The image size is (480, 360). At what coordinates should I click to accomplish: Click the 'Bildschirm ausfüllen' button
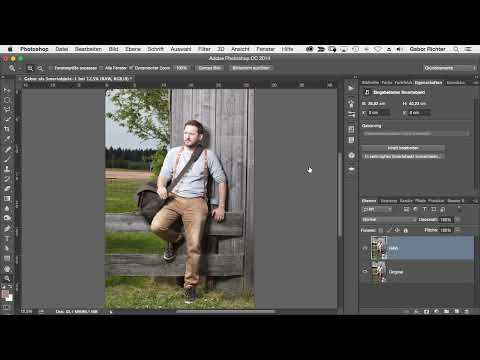click(251, 68)
